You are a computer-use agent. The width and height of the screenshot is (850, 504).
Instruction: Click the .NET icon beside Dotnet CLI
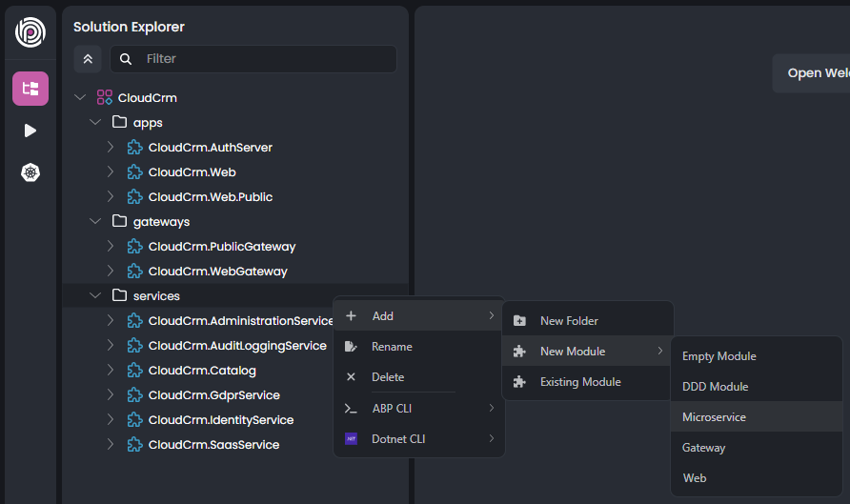pyautogui.click(x=351, y=439)
